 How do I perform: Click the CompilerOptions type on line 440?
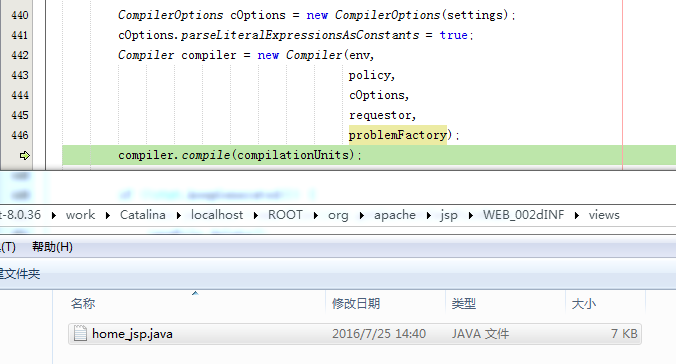point(171,15)
